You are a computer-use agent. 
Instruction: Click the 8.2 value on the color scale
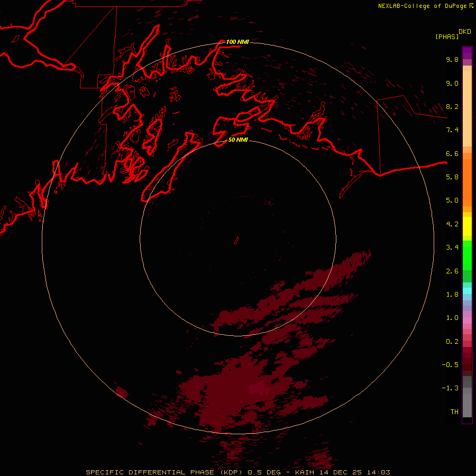[x=452, y=107]
